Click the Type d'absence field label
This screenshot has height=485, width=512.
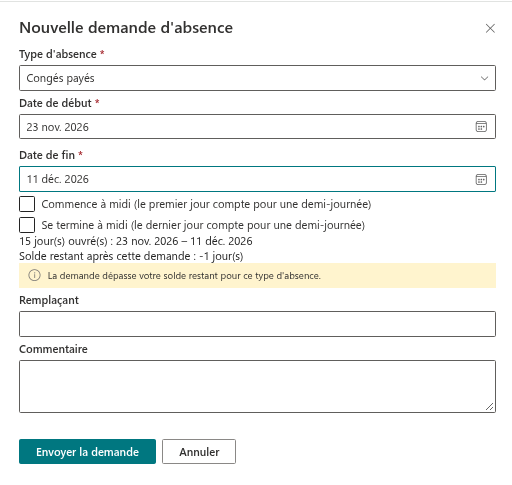[58, 54]
